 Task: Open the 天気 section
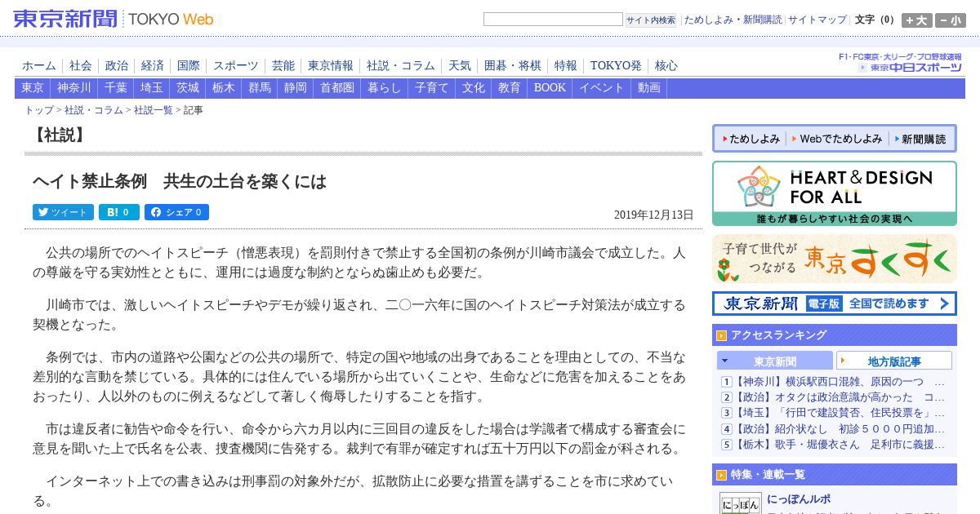460,65
